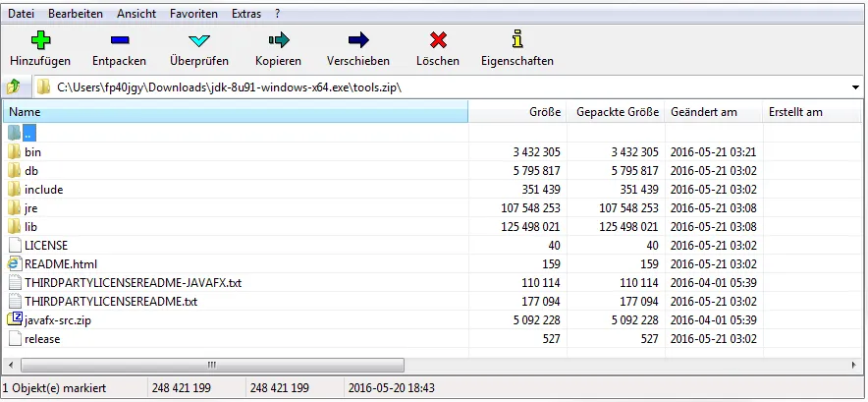Go up one folder level icon

pos(15,87)
